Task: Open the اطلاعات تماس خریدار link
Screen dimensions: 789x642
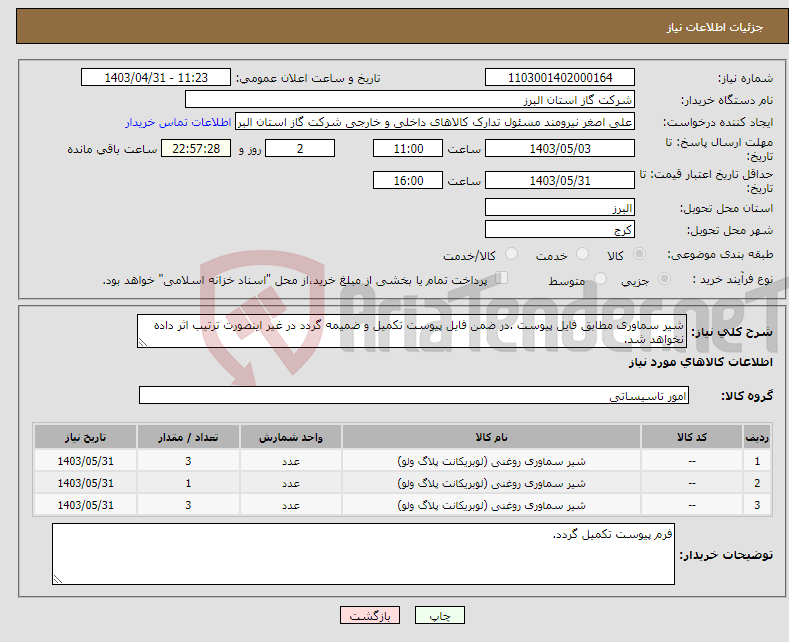Action: (178, 122)
